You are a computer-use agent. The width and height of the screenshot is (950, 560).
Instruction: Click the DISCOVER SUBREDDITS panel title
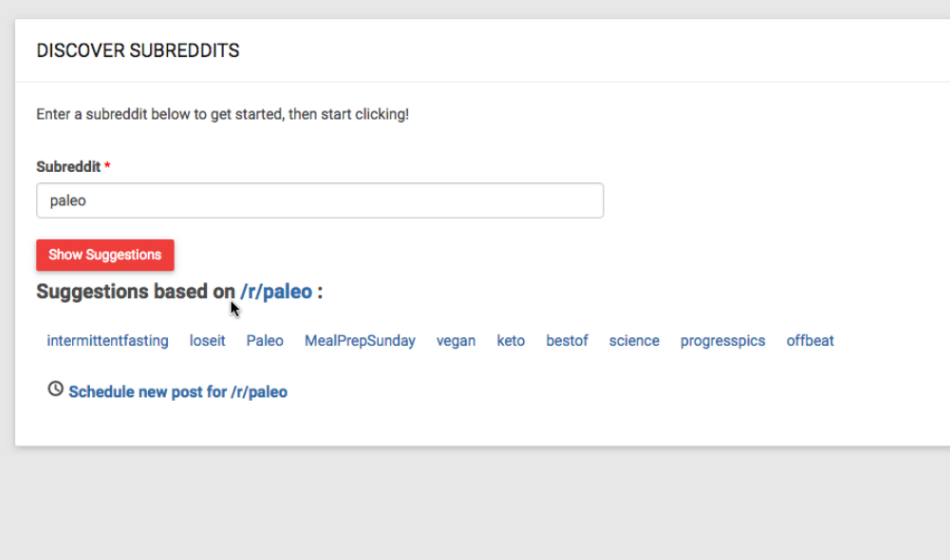[x=138, y=50]
